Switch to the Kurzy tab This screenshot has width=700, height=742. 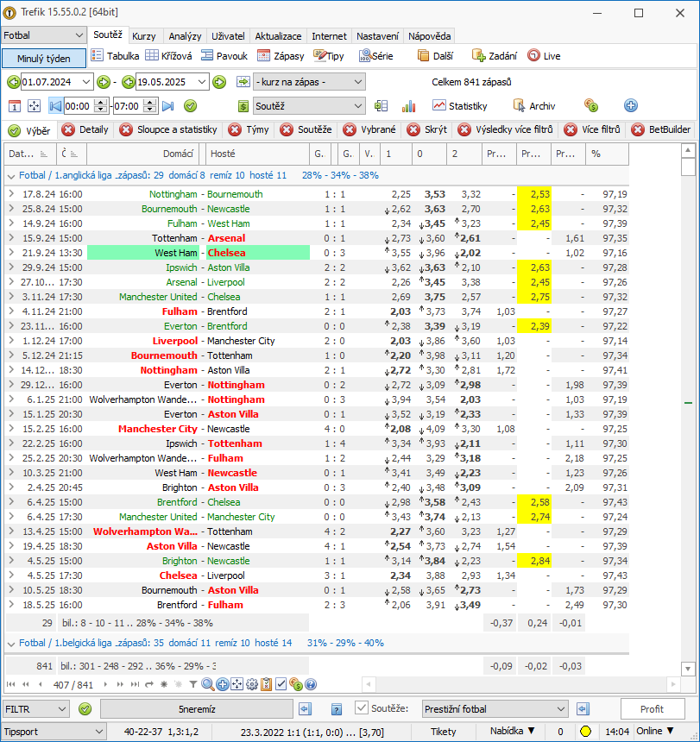[144, 36]
